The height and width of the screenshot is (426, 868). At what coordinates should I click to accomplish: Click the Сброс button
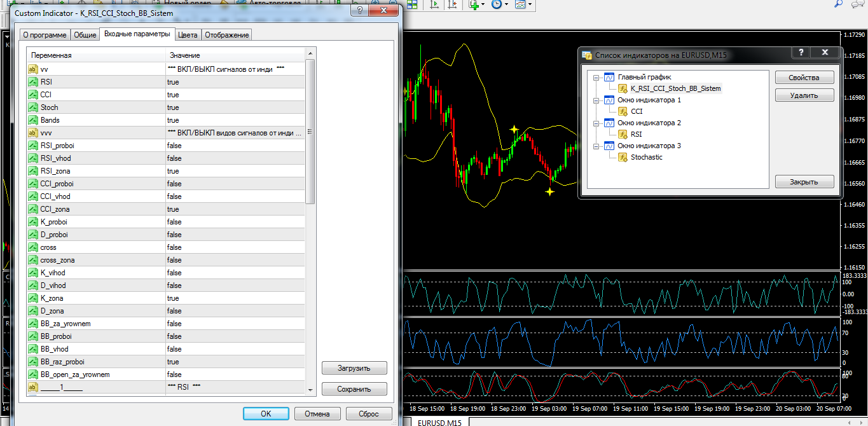[368, 413]
